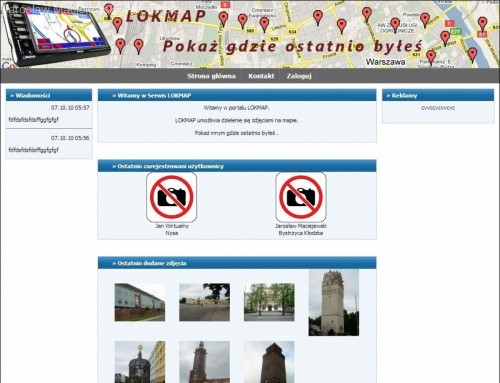Image resolution: width=500 pixels, height=383 pixels.
Task: Click the text Witamy w portalu LOKMAP.
Action: coord(236,108)
